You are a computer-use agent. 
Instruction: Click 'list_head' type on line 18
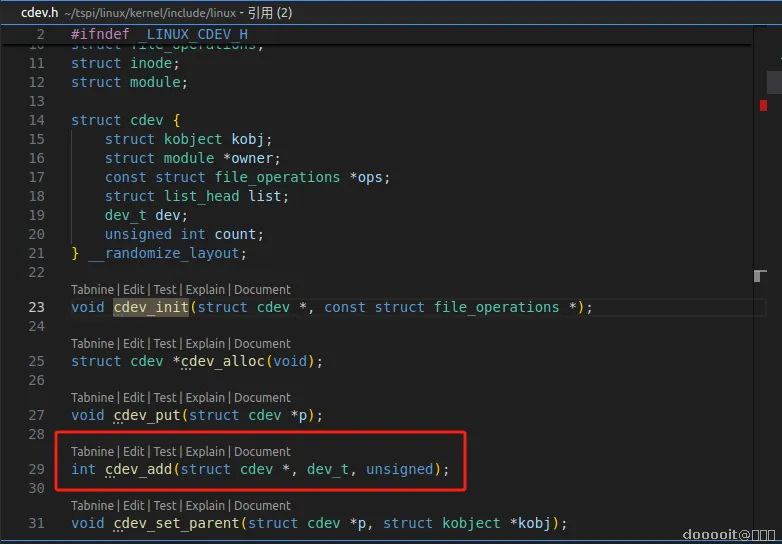tap(201, 196)
